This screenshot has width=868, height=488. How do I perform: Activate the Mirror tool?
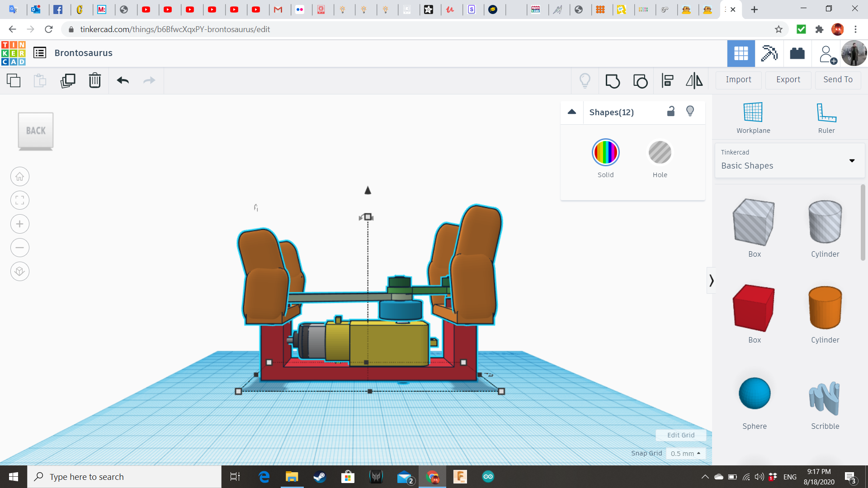[694, 81]
